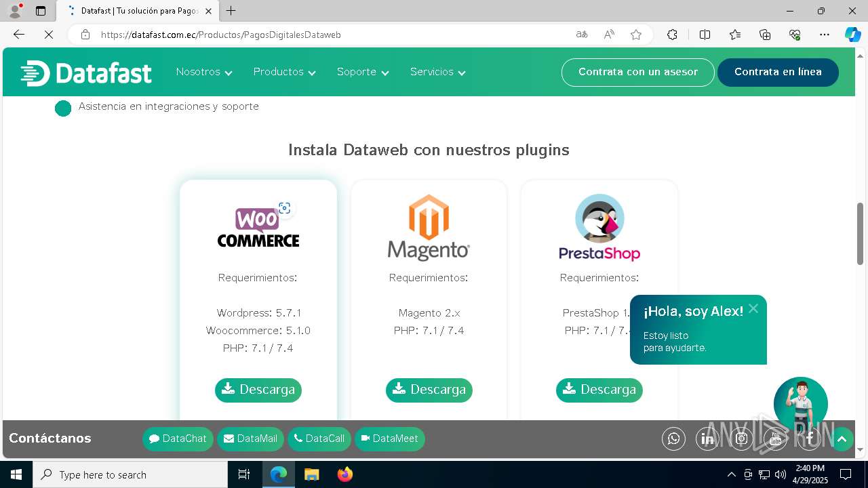Click visual search icon on WooCommerce logo

coord(285,208)
